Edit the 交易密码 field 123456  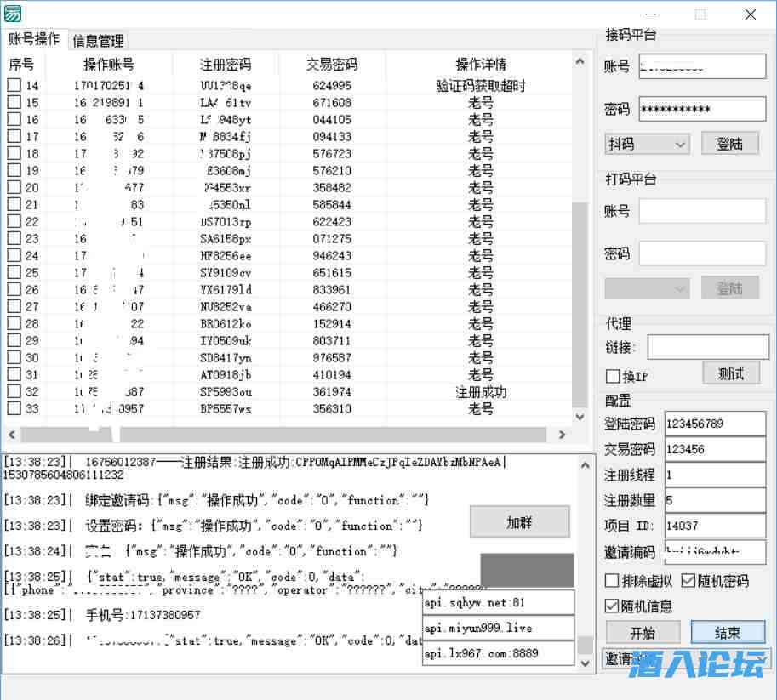coord(715,449)
